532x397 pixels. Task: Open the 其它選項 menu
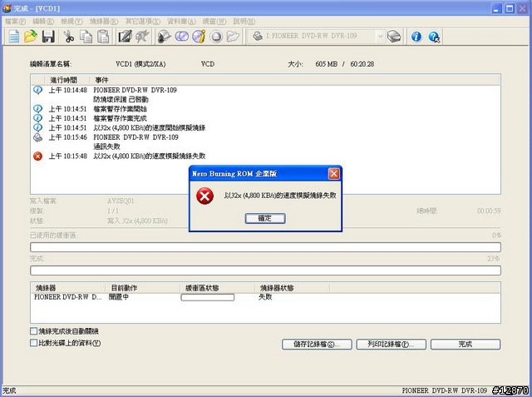click(142, 22)
